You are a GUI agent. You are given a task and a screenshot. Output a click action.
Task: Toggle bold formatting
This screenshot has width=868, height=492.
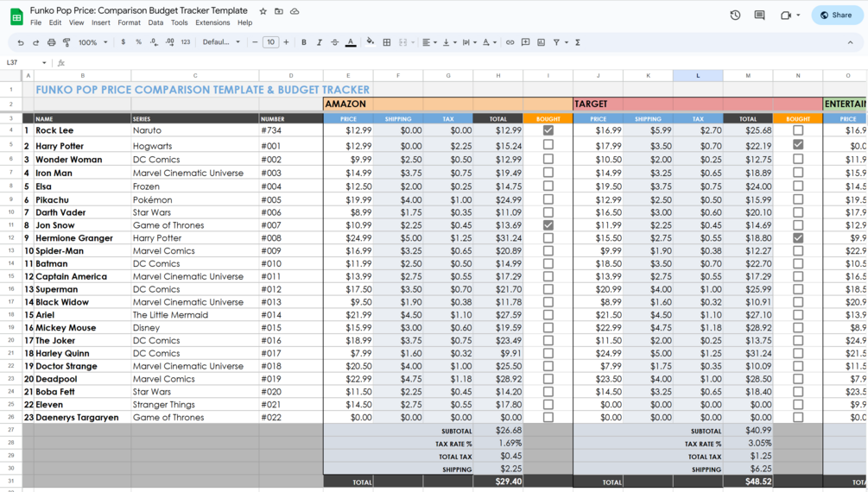(304, 42)
